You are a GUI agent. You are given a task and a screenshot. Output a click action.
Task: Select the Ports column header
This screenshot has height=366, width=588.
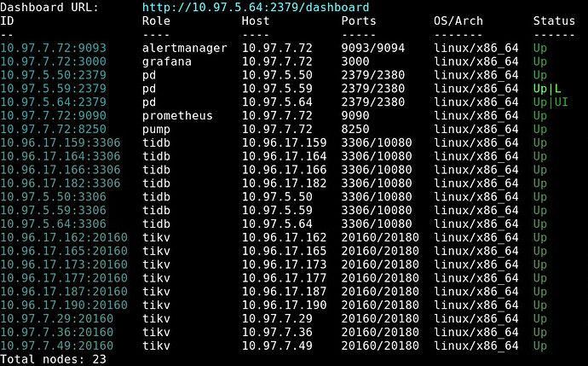[x=358, y=20]
